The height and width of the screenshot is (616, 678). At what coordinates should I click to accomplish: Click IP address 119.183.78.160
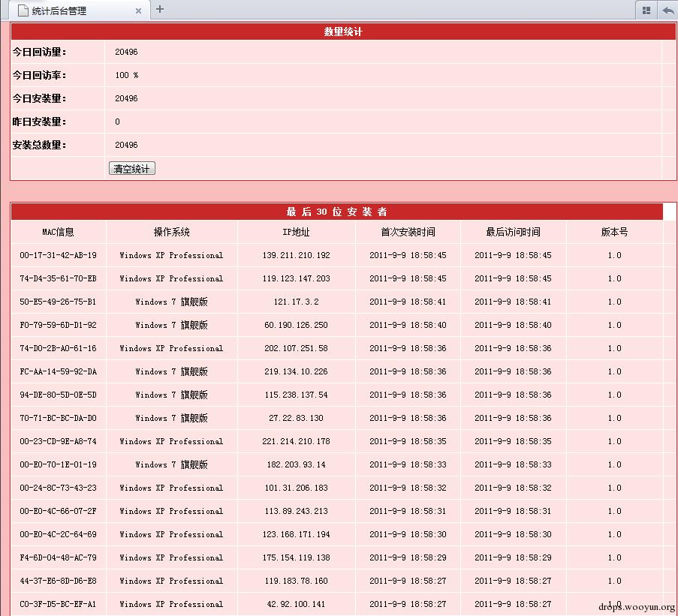(296, 581)
